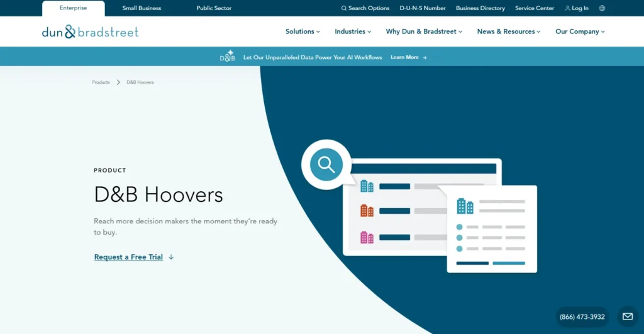Screen dimensions: 644x334
Task: Click the globe language selector icon
Action: click(602, 8)
